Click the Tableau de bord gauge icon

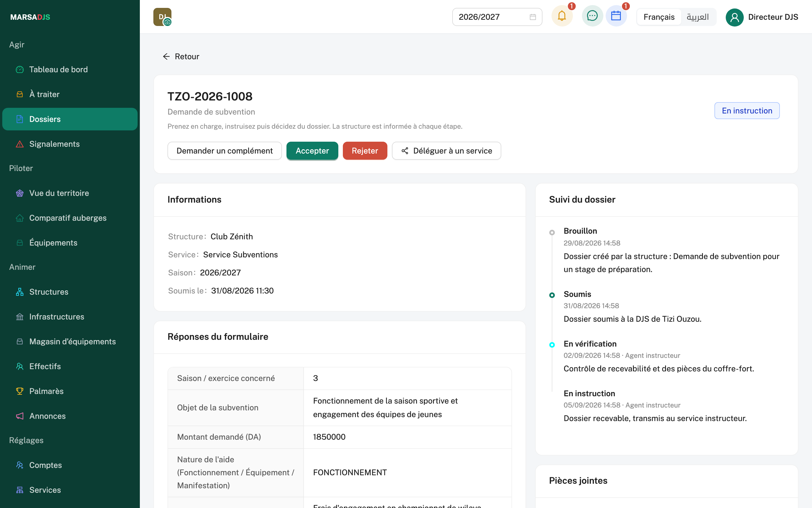[x=20, y=69]
